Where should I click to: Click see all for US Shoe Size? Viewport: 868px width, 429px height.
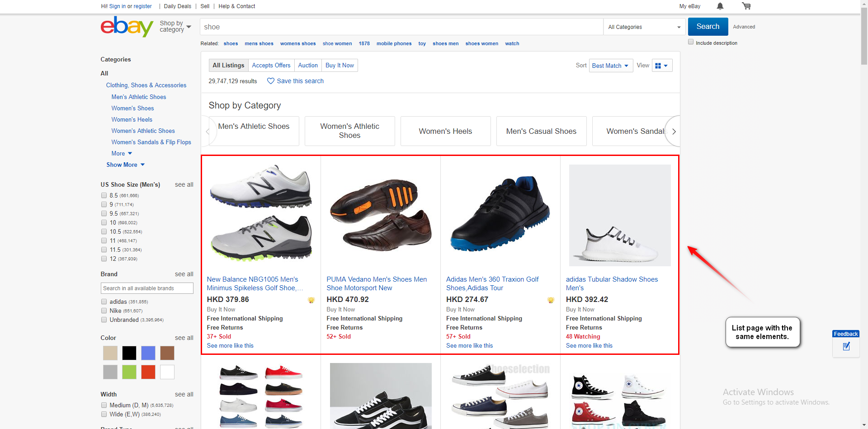(x=184, y=184)
